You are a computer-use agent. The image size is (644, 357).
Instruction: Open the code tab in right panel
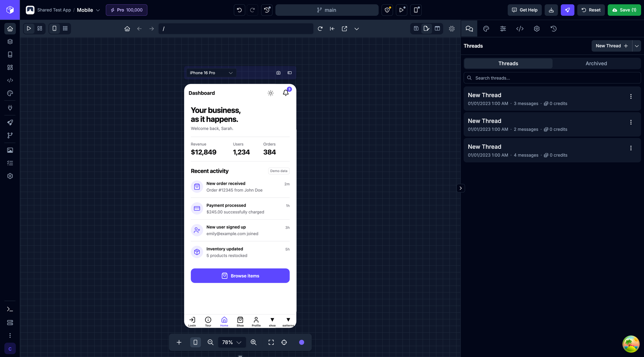(520, 29)
